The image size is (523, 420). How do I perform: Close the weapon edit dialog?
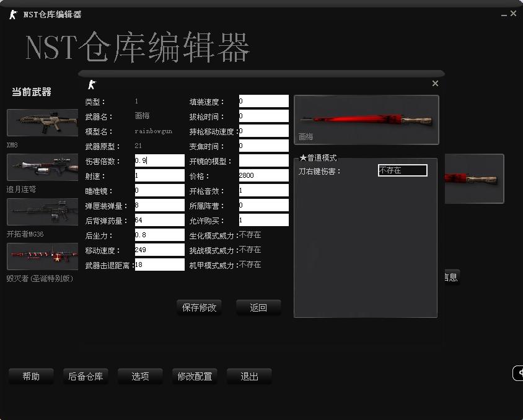[x=435, y=84]
